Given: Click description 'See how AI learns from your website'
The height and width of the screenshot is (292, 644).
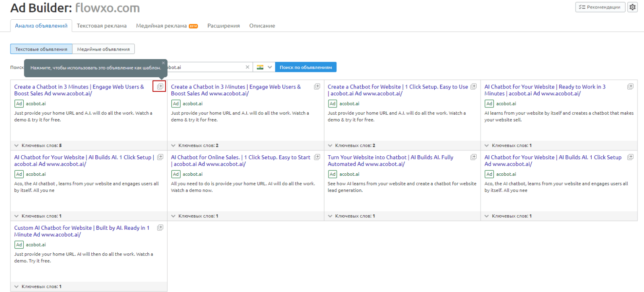Looking at the screenshot, I should 402,187.
